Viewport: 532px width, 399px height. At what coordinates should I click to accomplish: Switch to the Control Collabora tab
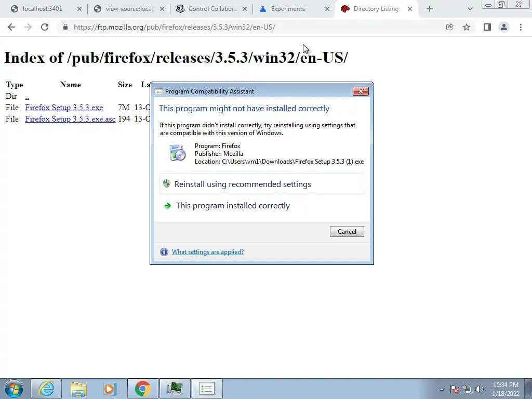point(212,9)
